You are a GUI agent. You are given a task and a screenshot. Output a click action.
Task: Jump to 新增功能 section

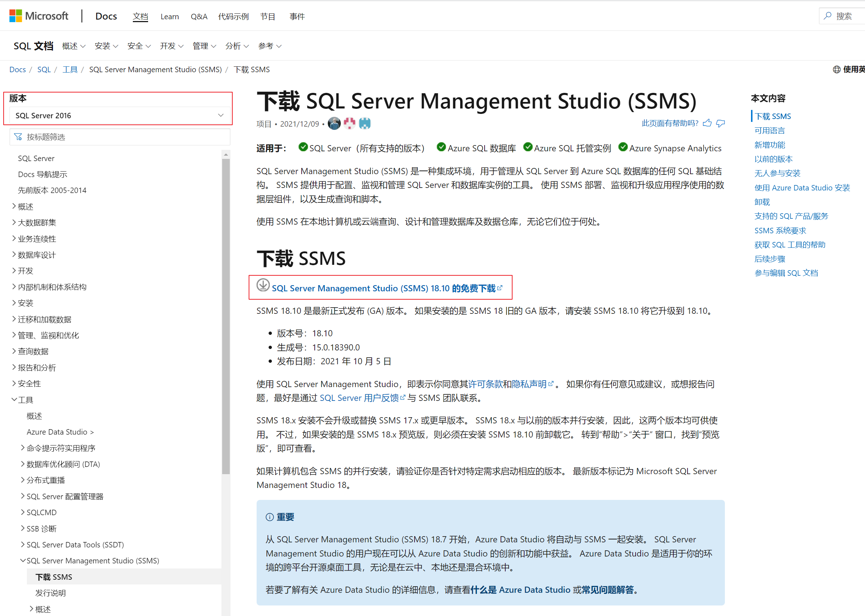tap(770, 145)
